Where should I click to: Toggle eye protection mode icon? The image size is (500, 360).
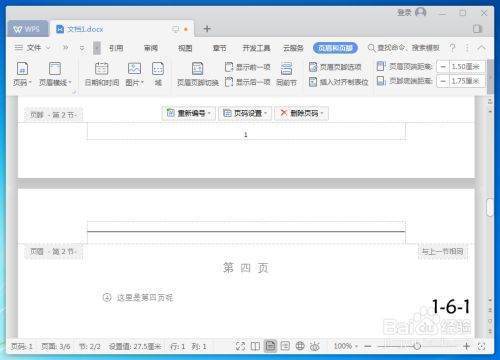314,346
